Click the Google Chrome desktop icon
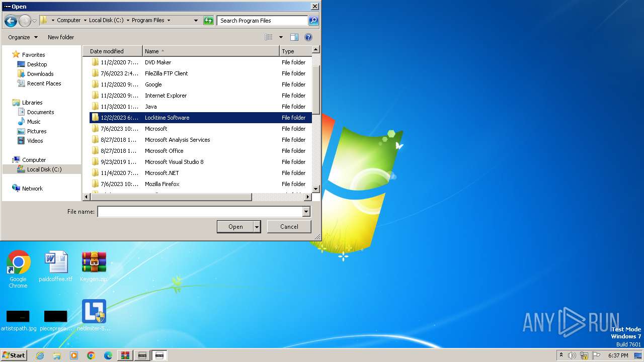This screenshot has height=362, width=644. (x=18, y=269)
